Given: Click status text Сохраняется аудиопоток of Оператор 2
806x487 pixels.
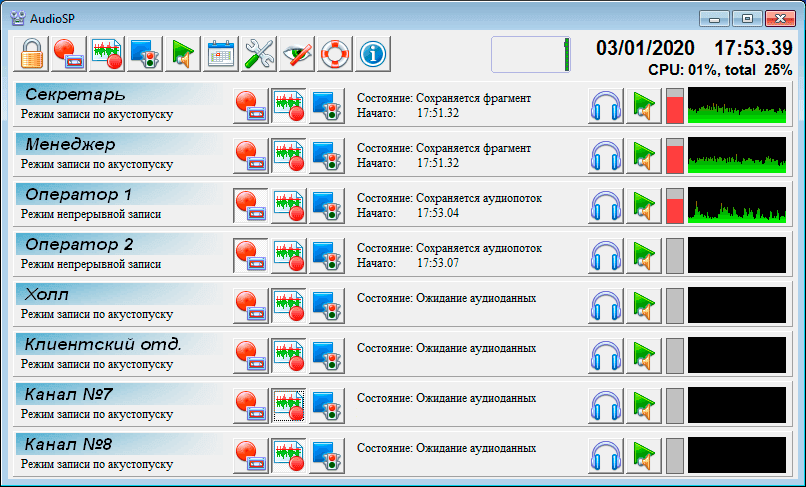Looking at the screenshot, I should tap(479, 248).
